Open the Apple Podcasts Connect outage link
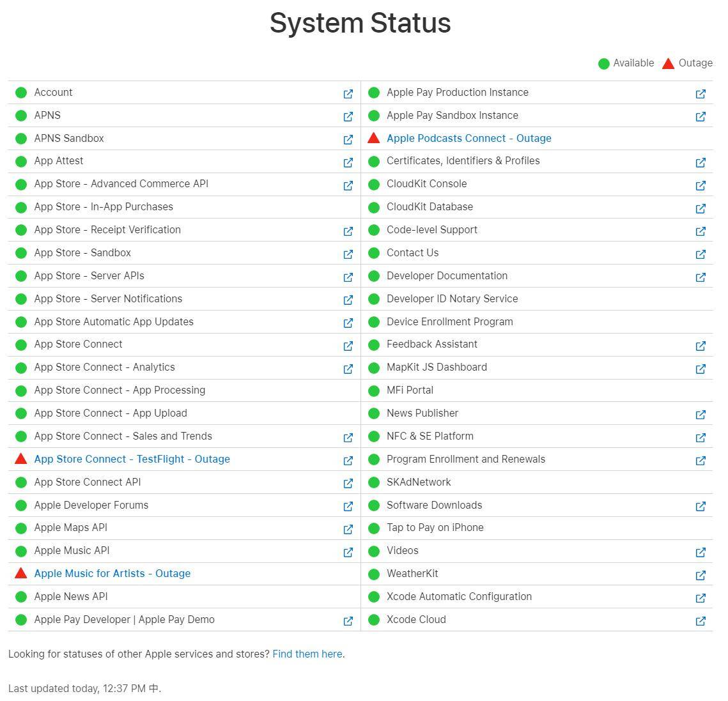 469,138
